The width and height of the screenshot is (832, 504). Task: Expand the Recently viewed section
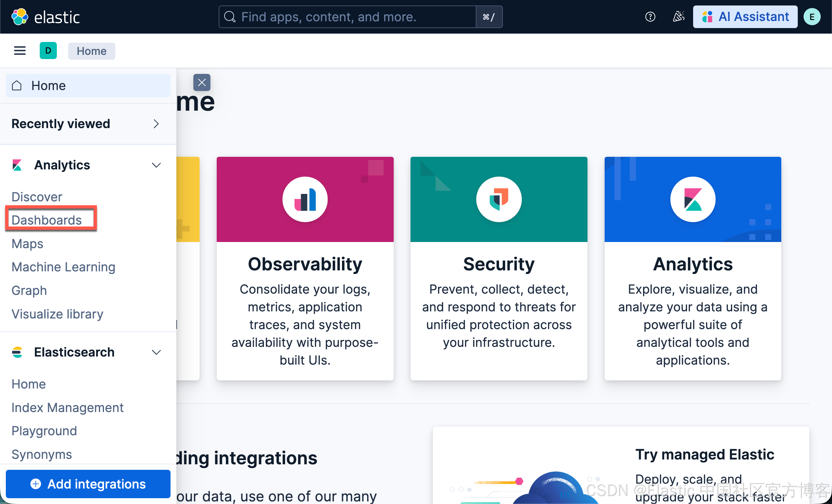tap(156, 124)
